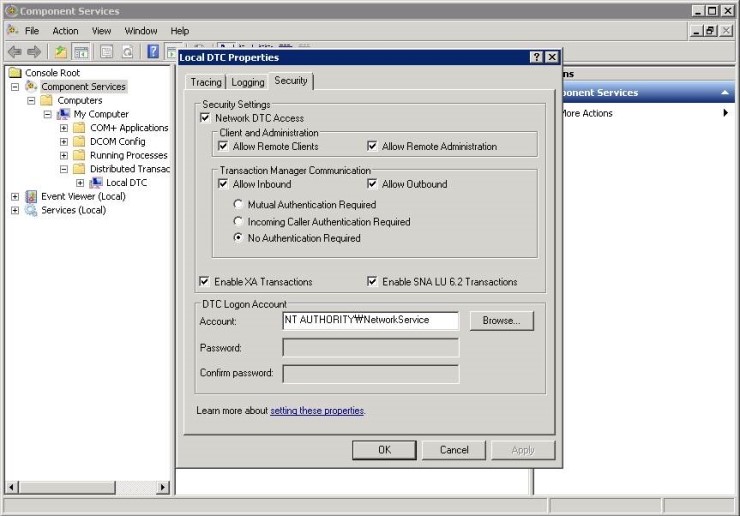The height and width of the screenshot is (516, 740).
Task: Uncheck Allow Remote Clients
Action: pyautogui.click(x=223, y=146)
